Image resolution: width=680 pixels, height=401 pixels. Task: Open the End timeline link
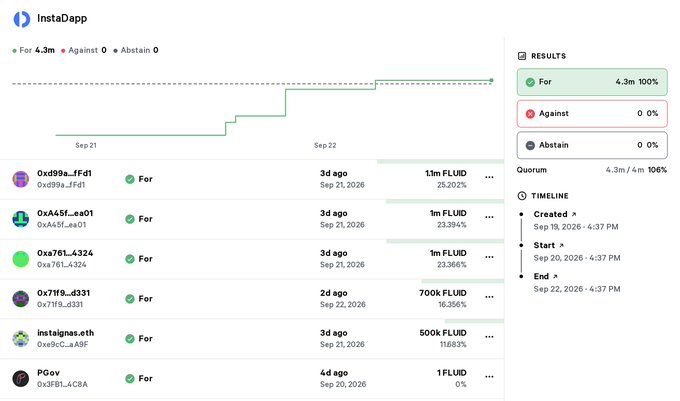coord(541,277)
